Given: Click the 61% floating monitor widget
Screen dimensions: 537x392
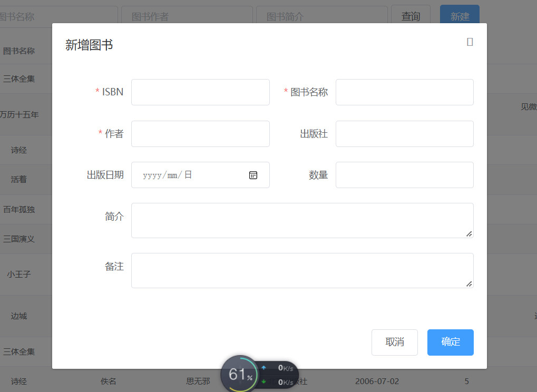Looking at the screenshot, I should point(240,374).
